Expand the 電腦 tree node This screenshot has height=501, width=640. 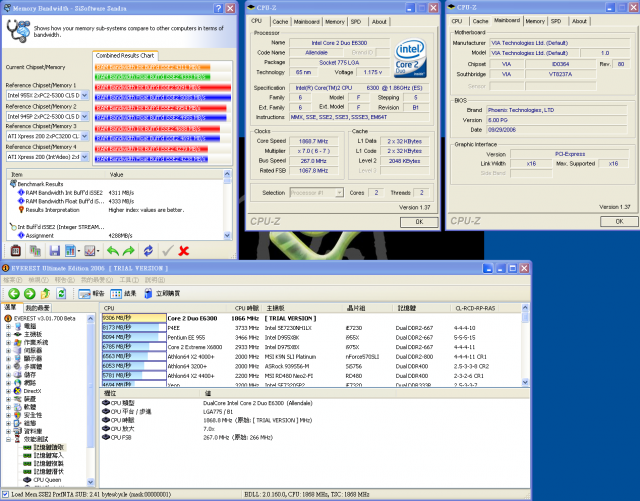point(8,326)
